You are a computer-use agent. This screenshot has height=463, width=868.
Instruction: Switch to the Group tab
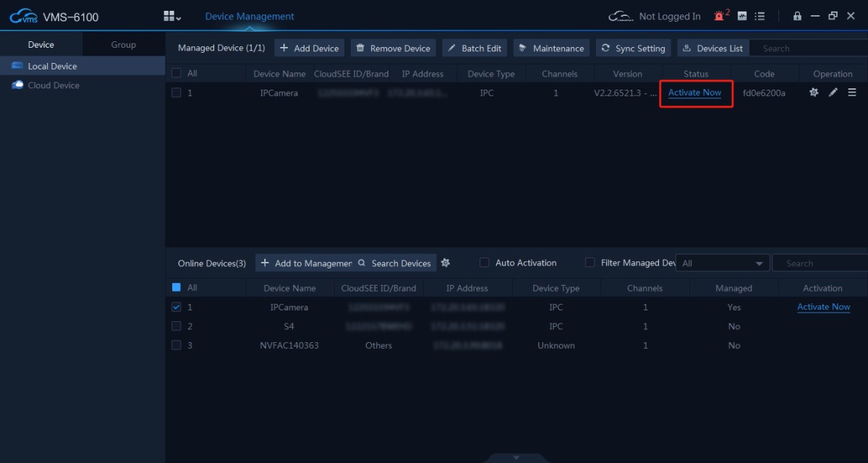click(123, 45)
